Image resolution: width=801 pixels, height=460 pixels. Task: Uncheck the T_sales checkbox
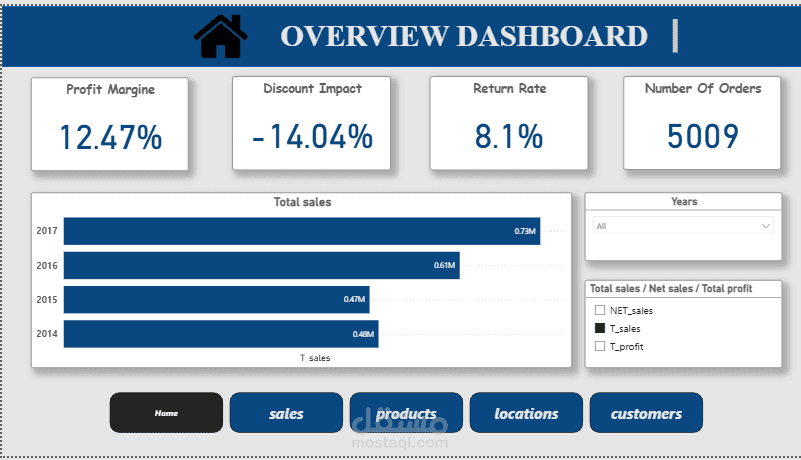tap(600, 328)
